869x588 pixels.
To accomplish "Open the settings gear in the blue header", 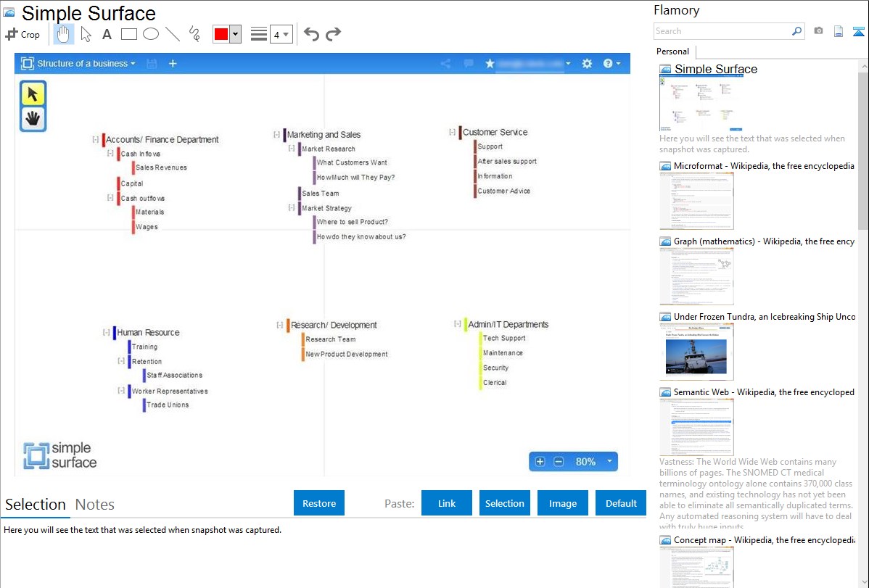I will (588, 64).
